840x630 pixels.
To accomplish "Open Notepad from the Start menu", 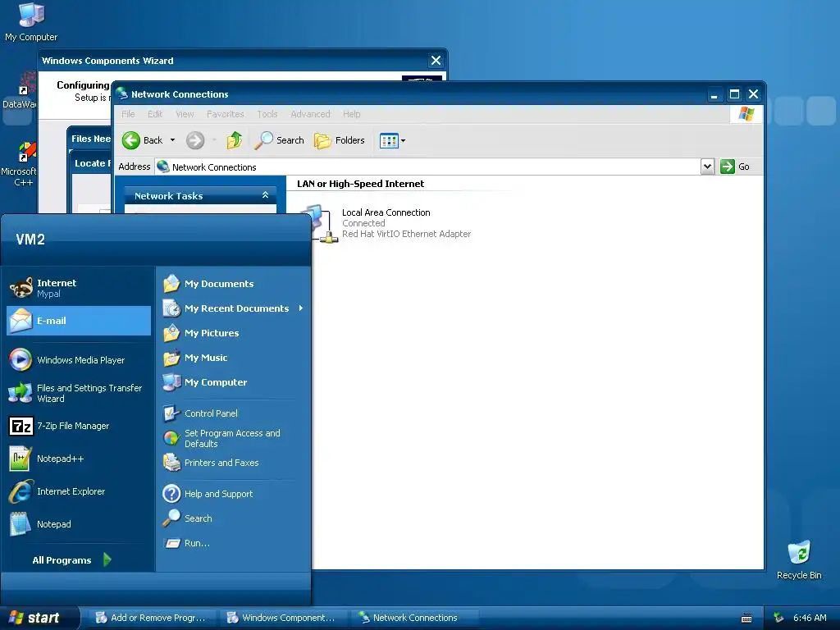I will point(79,524).
